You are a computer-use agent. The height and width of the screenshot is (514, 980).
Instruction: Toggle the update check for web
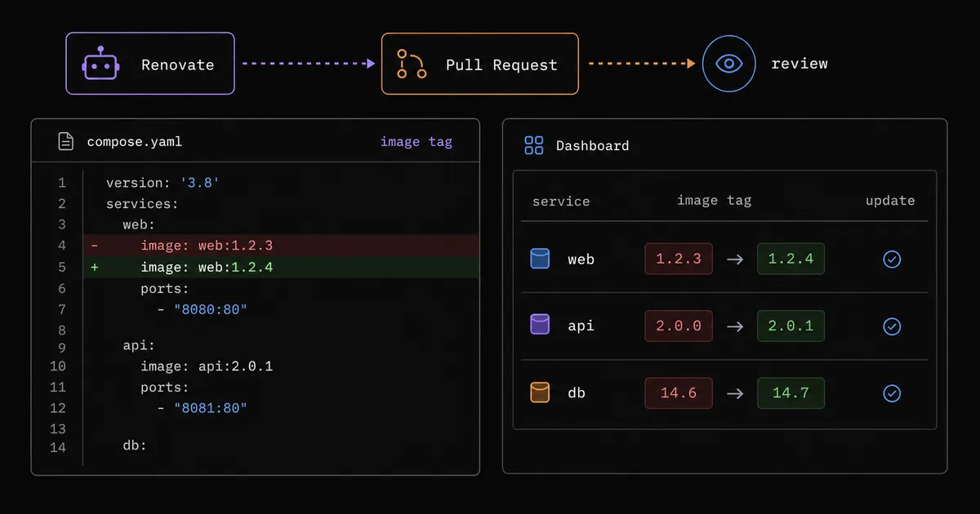892,259
